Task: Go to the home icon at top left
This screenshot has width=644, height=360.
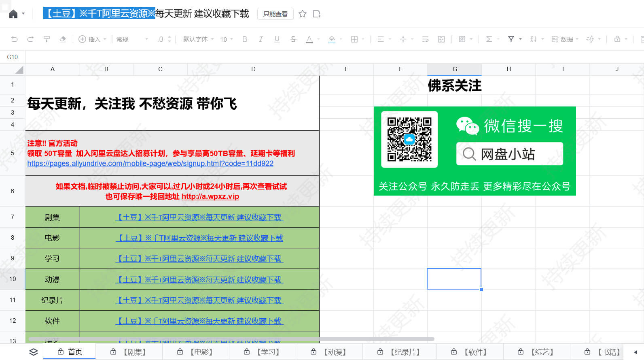Action: (x=13, y=14)
